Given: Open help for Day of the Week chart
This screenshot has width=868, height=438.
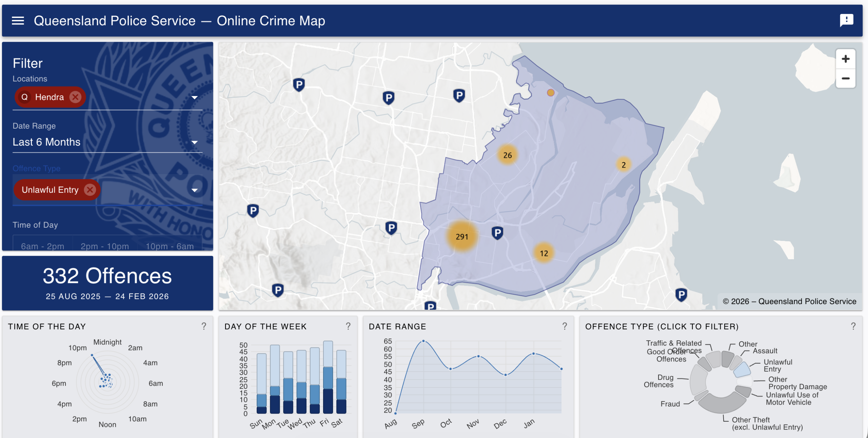Looking at the screenshot, I should 348,326.
